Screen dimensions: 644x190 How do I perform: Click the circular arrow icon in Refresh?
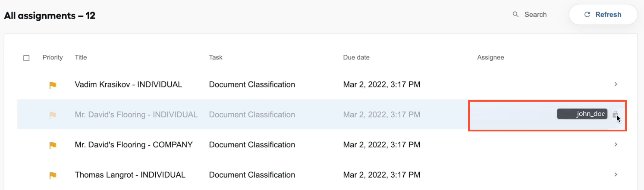coord(587,15)
